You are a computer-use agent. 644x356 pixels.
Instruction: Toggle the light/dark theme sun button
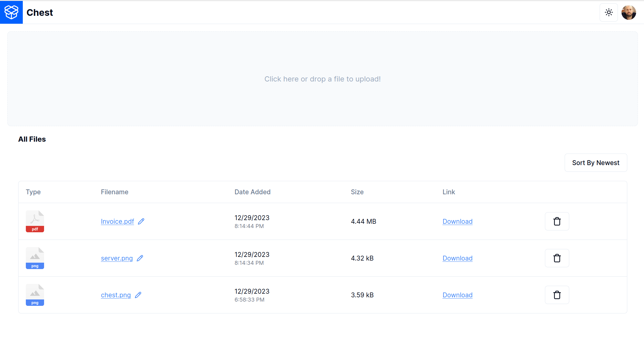click(608, 12)
